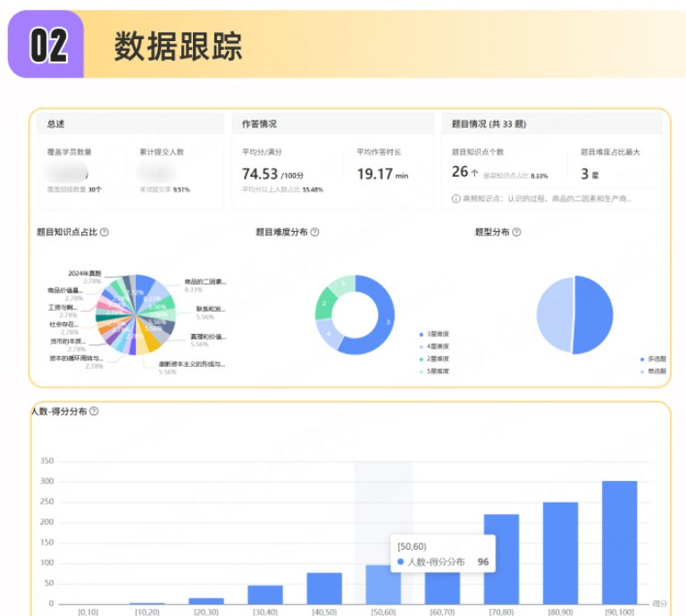This screenshot has height=616, width=686.
Task: Click the 累计提交人数 label
Action: 162,152
